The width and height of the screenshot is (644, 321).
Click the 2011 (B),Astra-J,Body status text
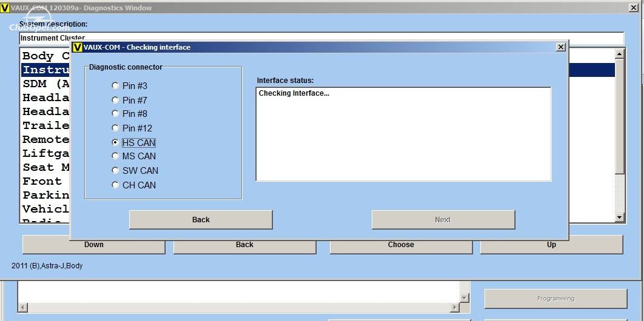(47, 266)
